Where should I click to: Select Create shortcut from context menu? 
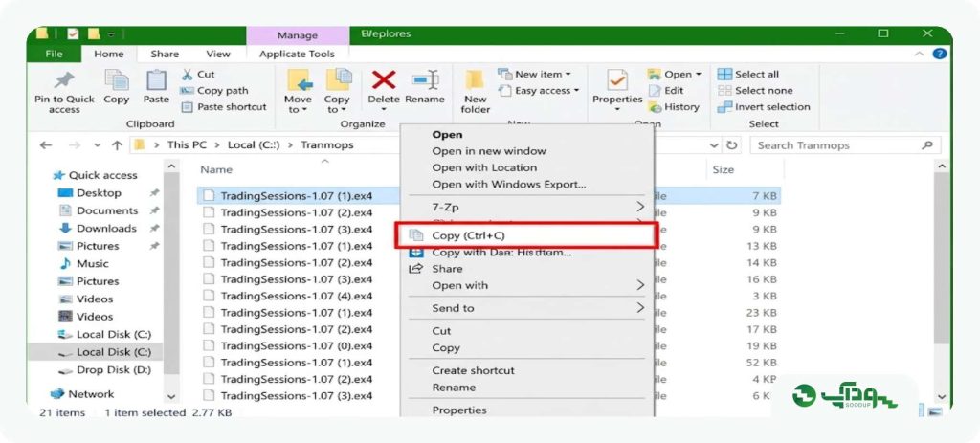tap(473, 370)
